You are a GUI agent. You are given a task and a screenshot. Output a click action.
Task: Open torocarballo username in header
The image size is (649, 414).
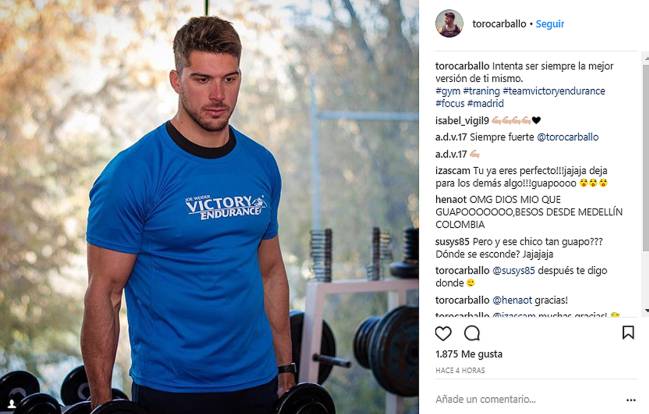coord(499,24)
